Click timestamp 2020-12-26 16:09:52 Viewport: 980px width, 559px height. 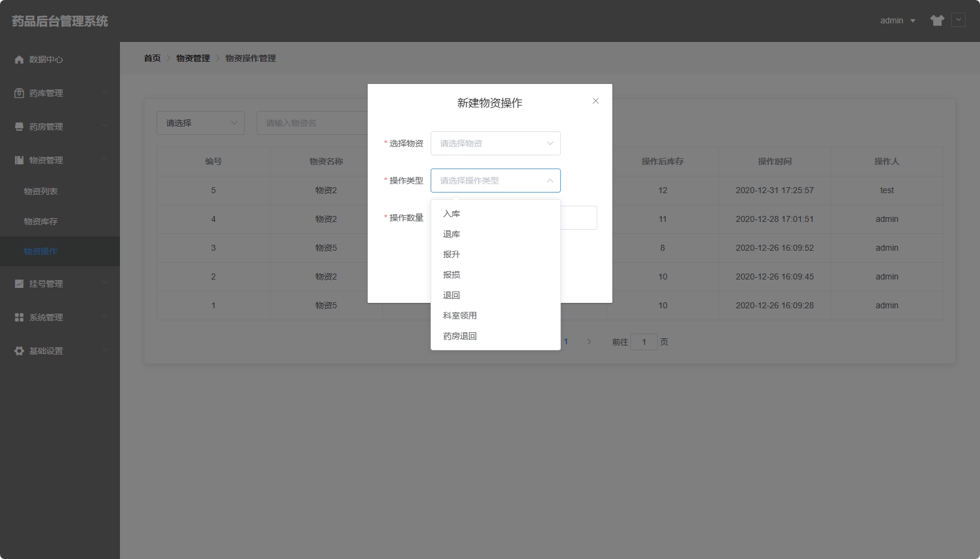click(775, 248)
